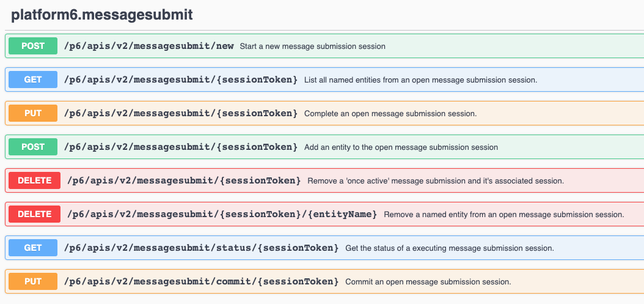644x304 pixels.
Task: Expand the 'List all named entities' operation description
Action: click(420, 80)
